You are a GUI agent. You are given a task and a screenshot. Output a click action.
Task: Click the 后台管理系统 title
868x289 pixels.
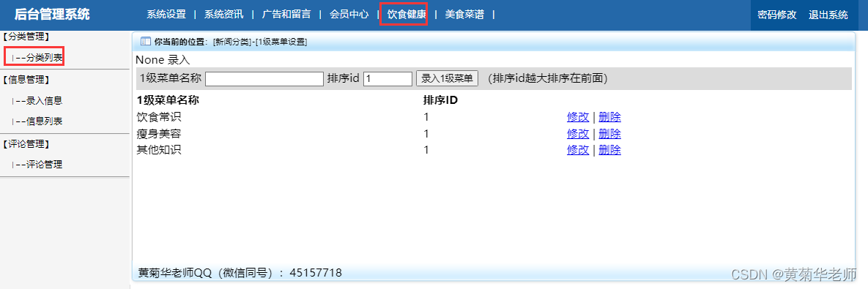(52, 15)
